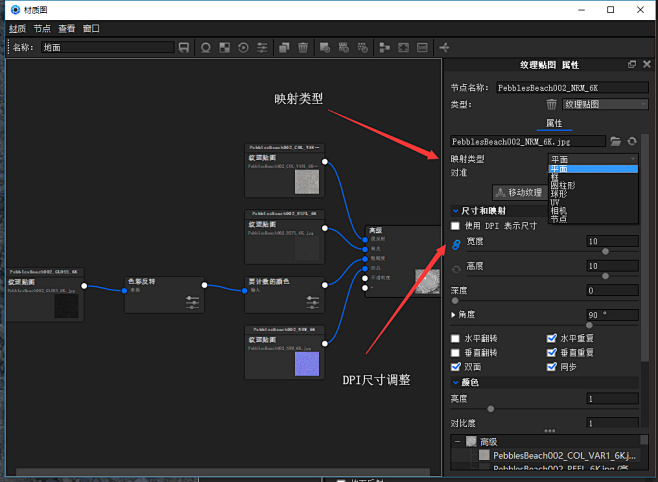Click the reset icon beside 高度
The image size is (658, 482).
pyautogui.click(x=456, y=269)
